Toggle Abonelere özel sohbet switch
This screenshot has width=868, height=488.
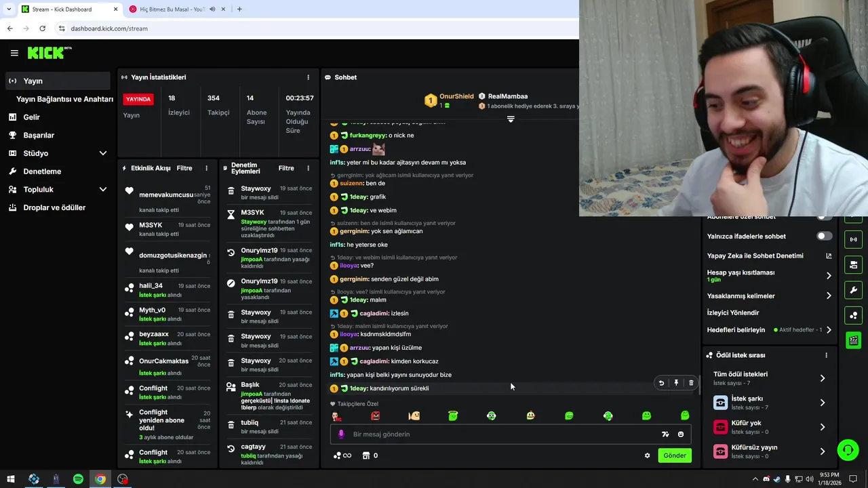click(x=824, y=218)
